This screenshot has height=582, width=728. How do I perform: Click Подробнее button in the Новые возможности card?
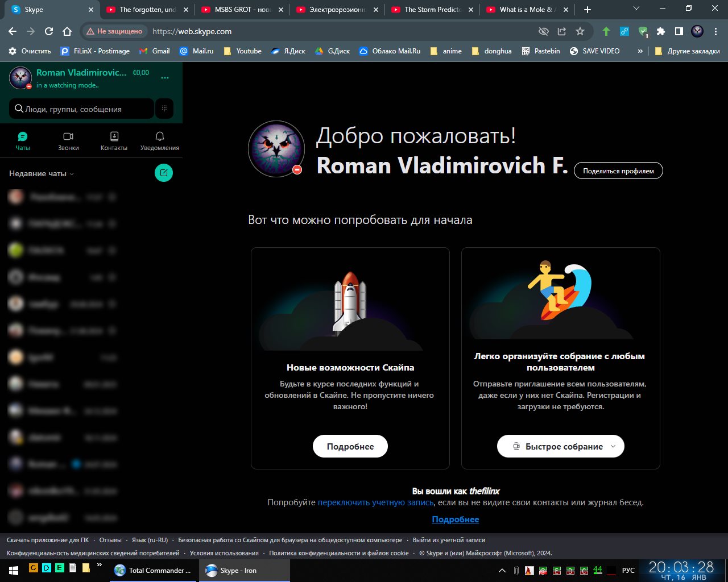click(350, 446)
